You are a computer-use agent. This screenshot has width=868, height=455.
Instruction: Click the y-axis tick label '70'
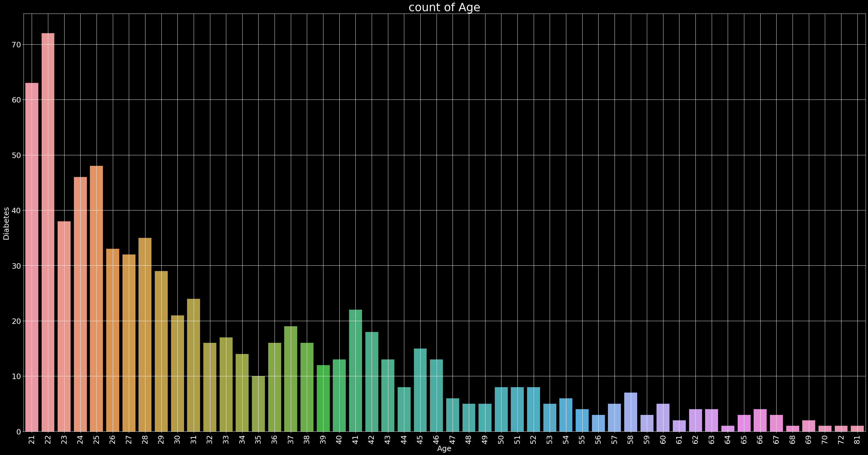click(x=17, y=45)
